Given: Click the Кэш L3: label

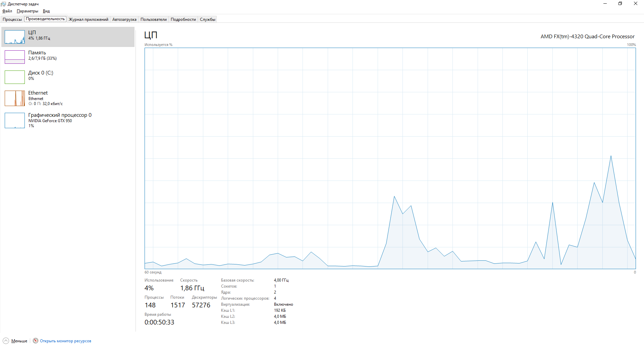Looking at the screenshot, I should 228,322.
